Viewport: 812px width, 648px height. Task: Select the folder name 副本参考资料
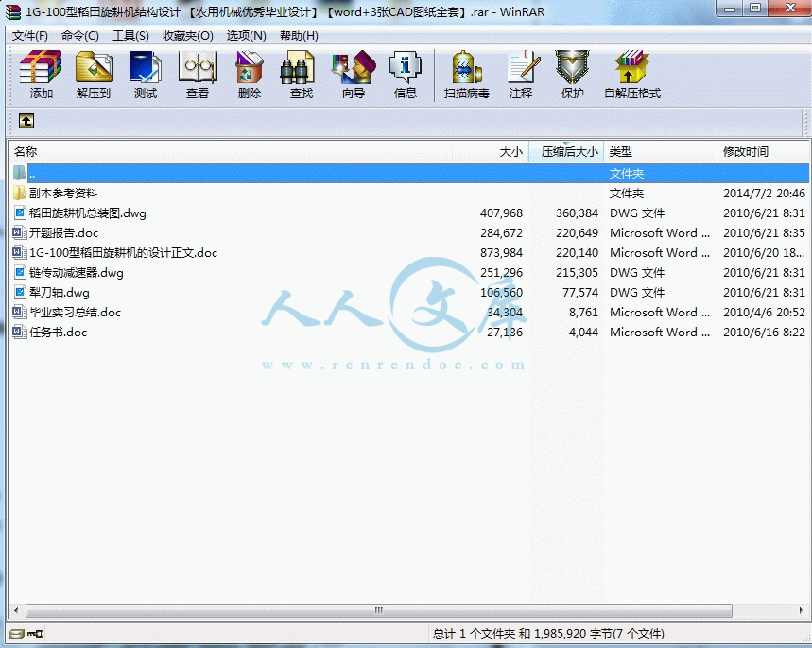[63, 194]
